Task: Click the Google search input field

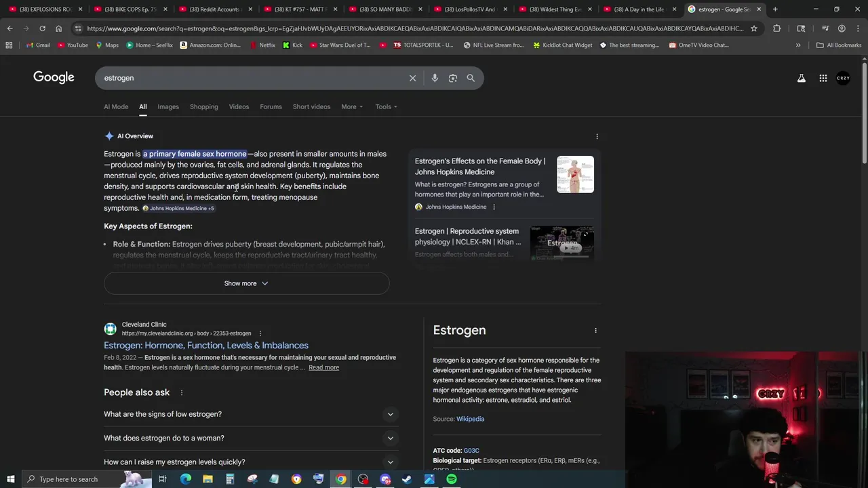Action: 251,78
